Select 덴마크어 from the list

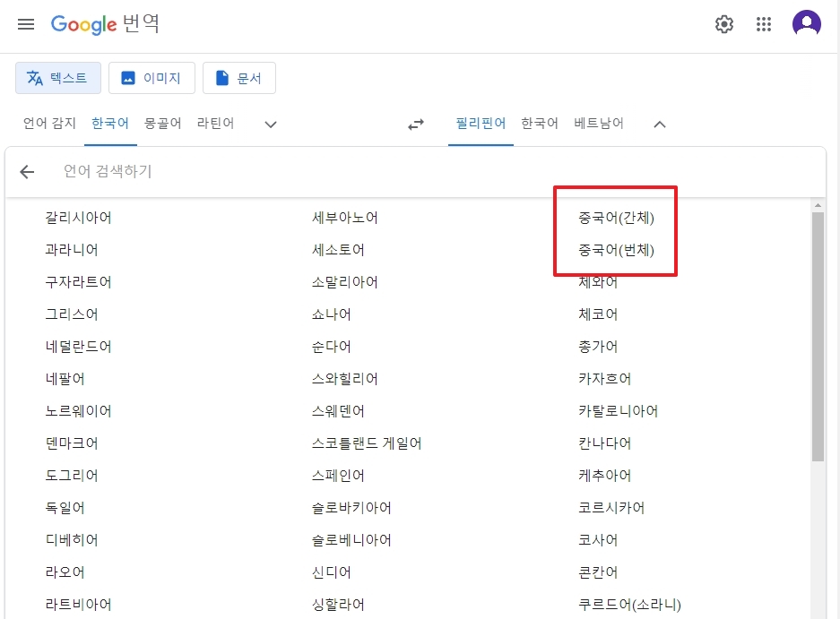tap(72, 443)
